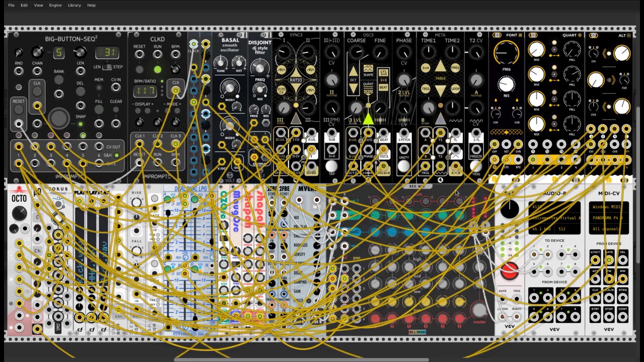Viewport: 644px width, 362px height.
Task: Toggle channel 1 mute on REX-MIX
Action: click(x=375, y=201)
